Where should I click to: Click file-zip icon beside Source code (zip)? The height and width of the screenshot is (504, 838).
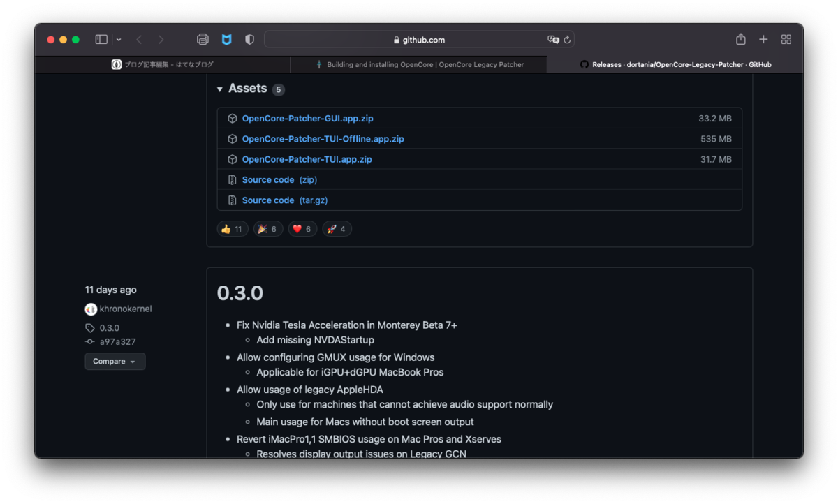233,179
